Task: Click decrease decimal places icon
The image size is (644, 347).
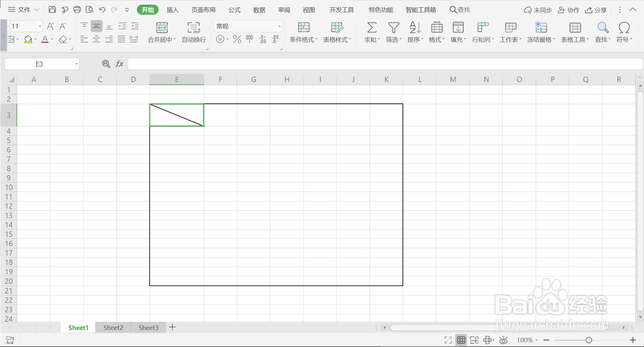Action: pyautogui.click(x=275, y=39)
